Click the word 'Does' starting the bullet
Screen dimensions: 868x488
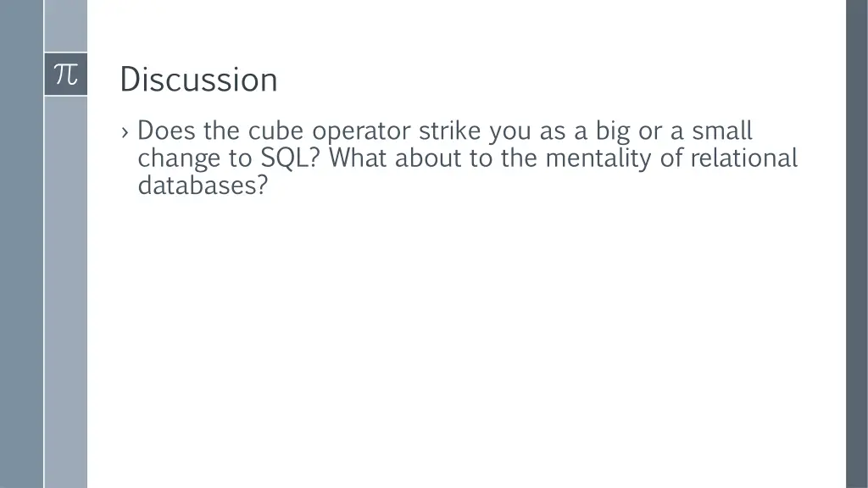[166, 130]
